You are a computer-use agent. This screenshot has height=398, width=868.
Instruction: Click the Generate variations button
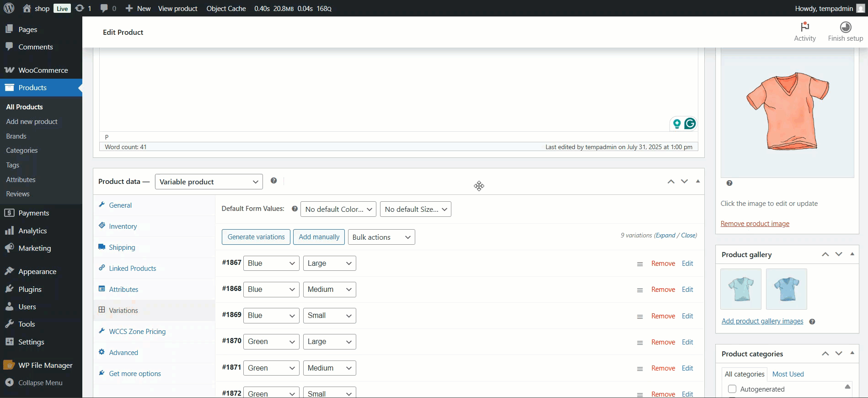[x=256, y=237]
